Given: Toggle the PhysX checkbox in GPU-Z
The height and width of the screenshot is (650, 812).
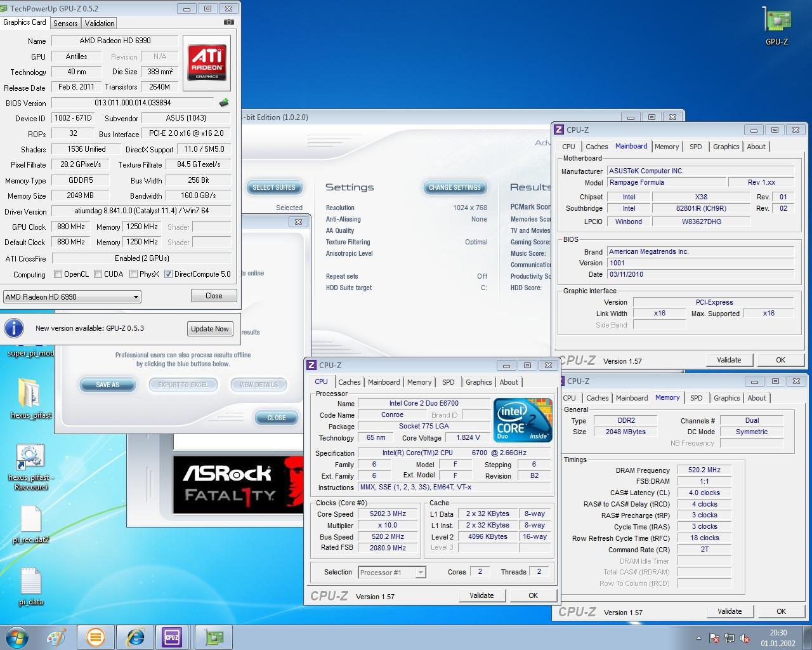Looking at the screenshot, I should [133, 274].
